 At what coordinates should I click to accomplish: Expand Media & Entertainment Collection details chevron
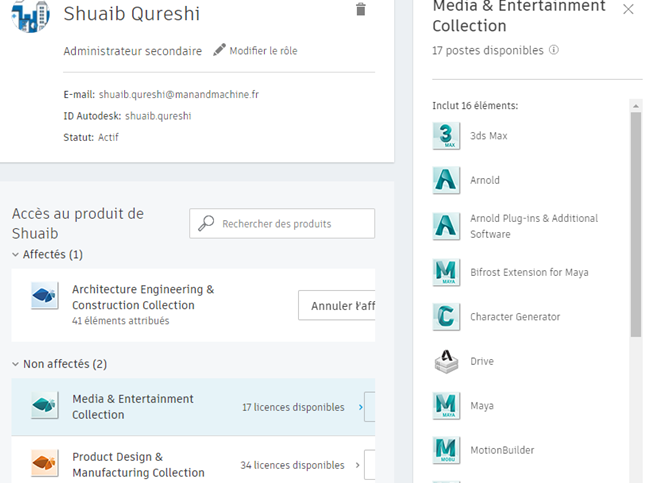(x=360, y=407)
